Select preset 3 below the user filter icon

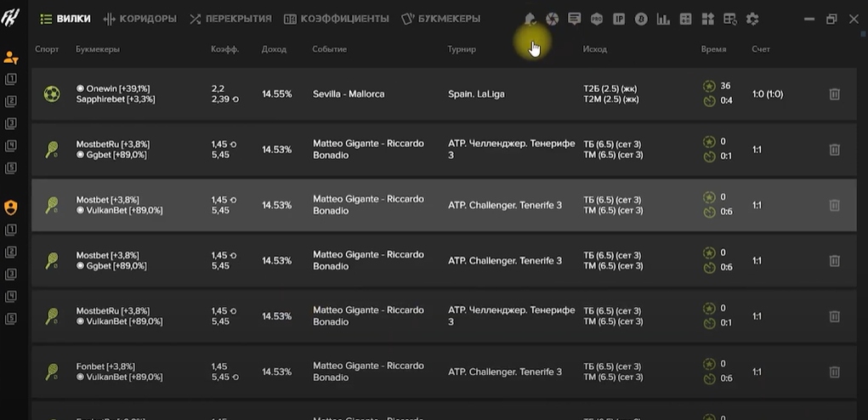pyautogui.click(x=10, y=123)
